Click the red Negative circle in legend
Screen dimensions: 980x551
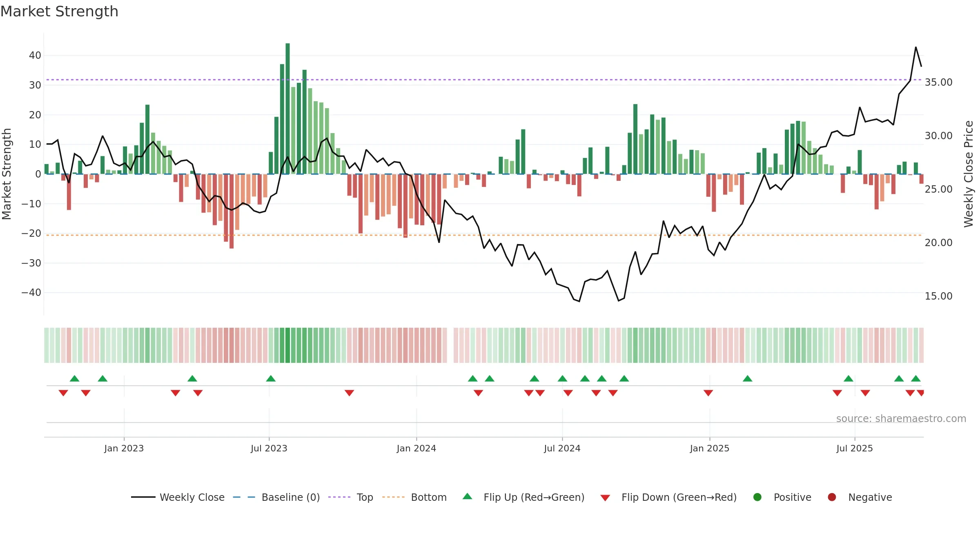coord(832,497)
